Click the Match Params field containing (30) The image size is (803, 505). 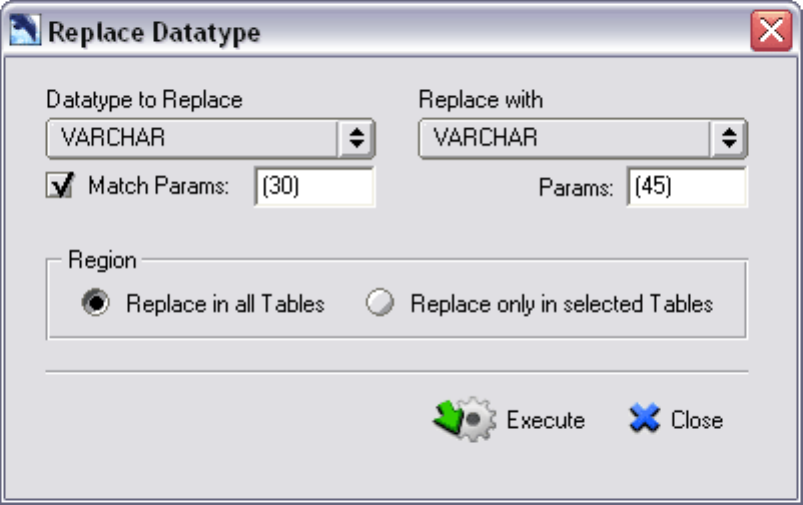[x=314, y=186]
